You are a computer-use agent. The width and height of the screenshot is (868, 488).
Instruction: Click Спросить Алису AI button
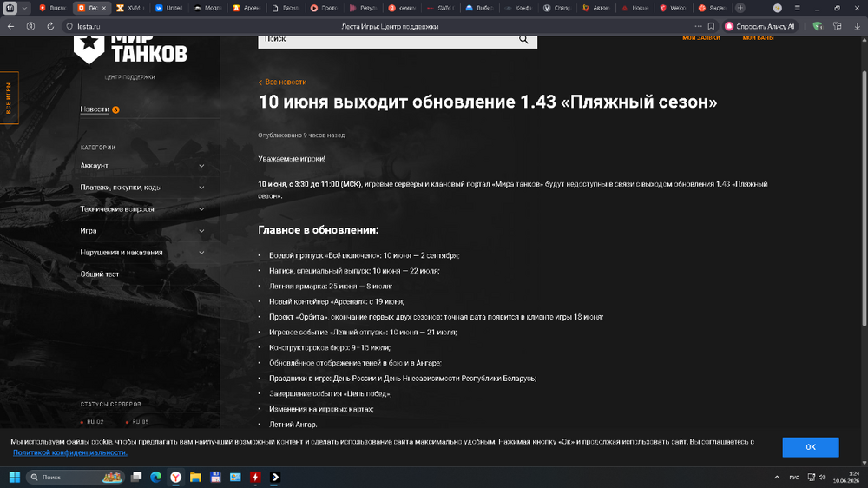[760, 27]
